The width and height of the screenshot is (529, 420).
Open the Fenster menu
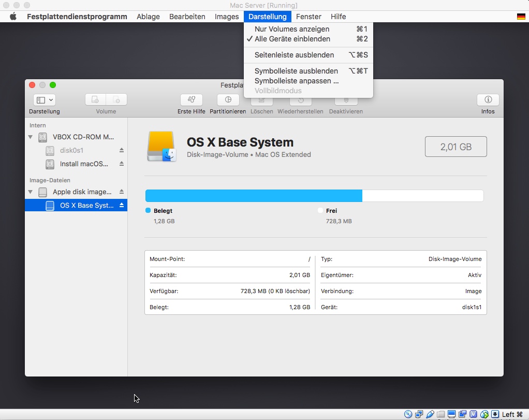coord(308,17)
